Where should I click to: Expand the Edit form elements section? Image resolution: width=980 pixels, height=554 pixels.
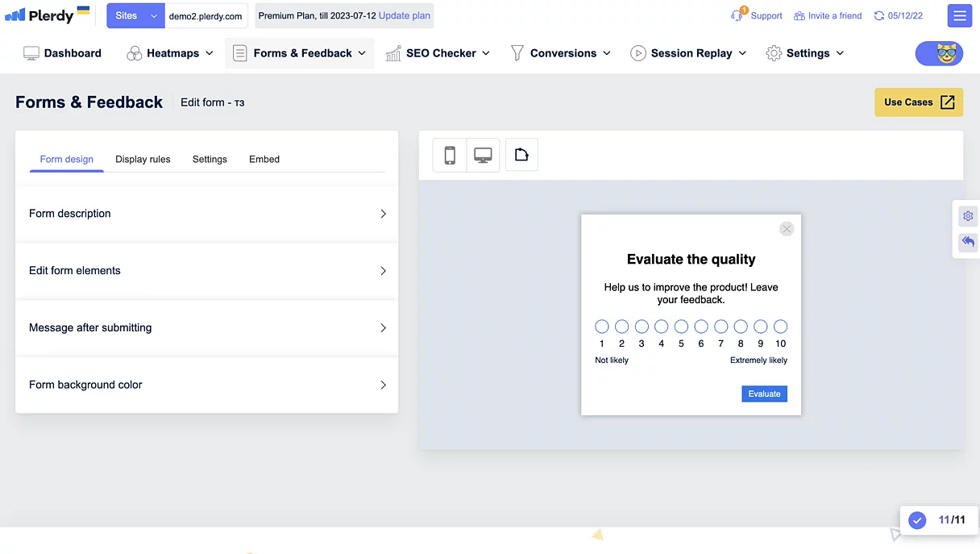click(206, 270)
